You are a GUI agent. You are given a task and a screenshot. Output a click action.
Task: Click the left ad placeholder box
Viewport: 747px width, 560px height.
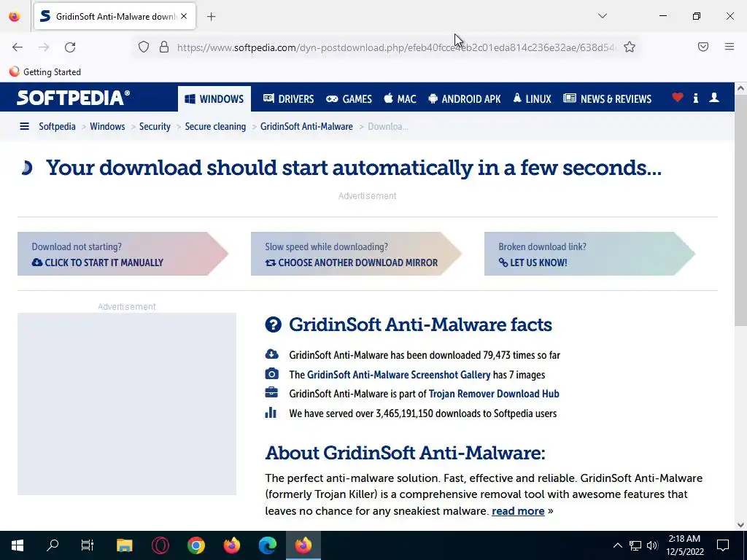tap(127, 404)
